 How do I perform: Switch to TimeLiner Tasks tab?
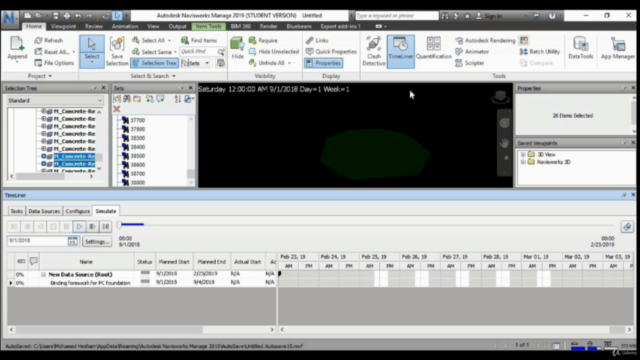(x=16, y=211)
